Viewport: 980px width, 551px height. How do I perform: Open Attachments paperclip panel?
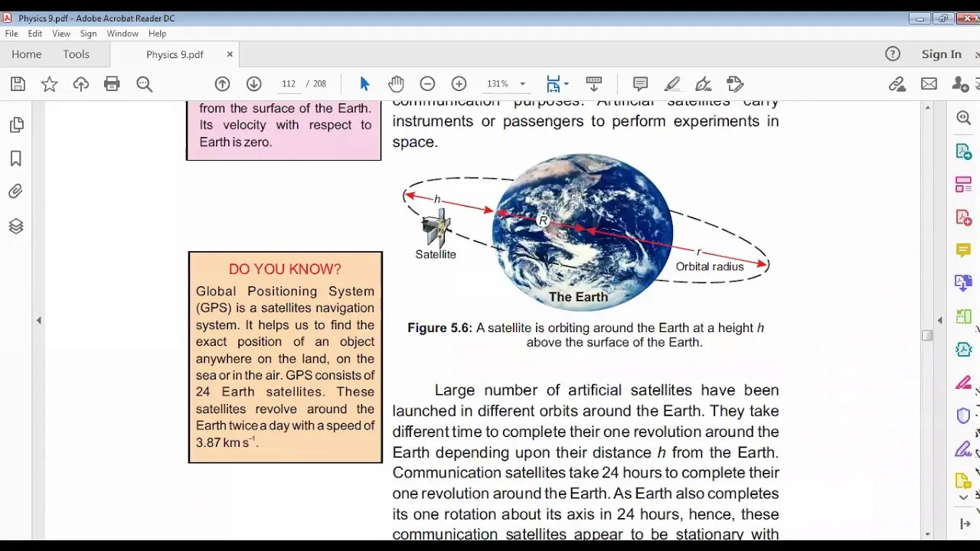(x=16, y=191)
